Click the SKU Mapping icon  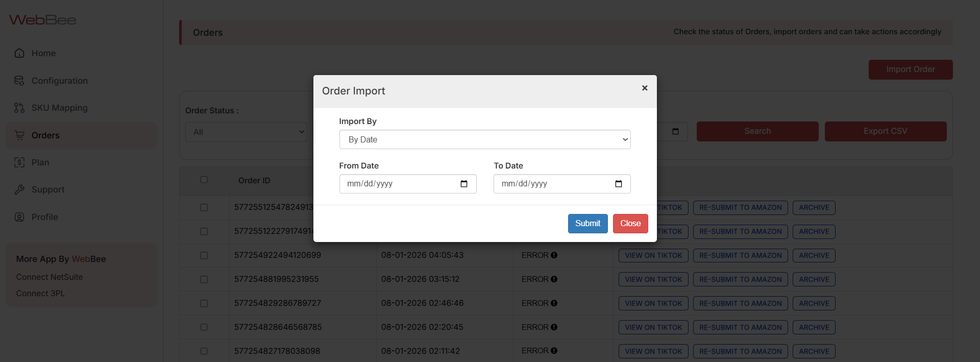point(19,108)
